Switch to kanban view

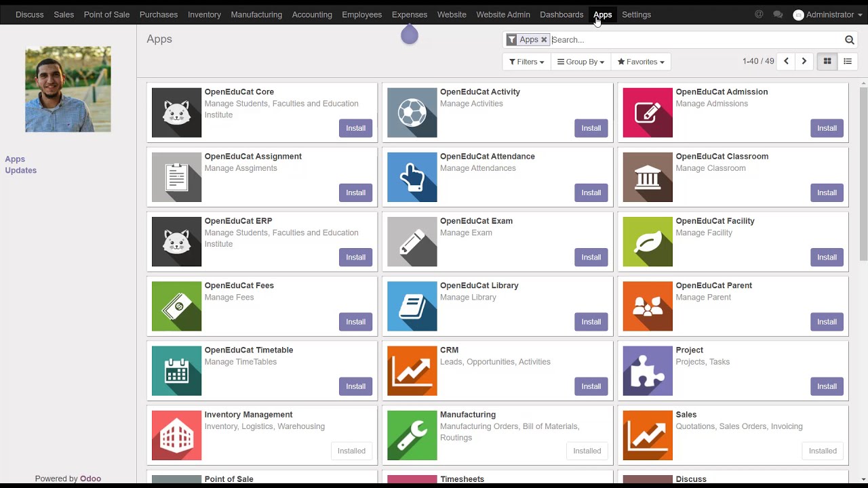(x=827, y=62)
